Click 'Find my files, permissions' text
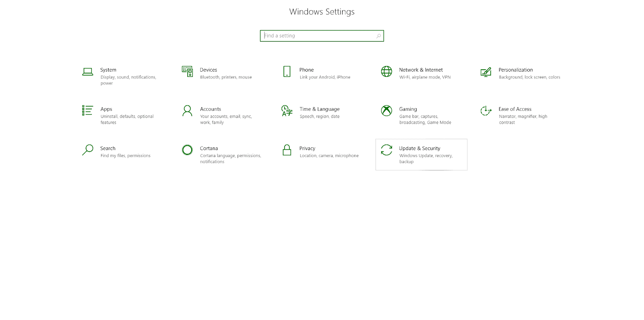The width and height of the screenshot is (644, 320). pos(126,156)
